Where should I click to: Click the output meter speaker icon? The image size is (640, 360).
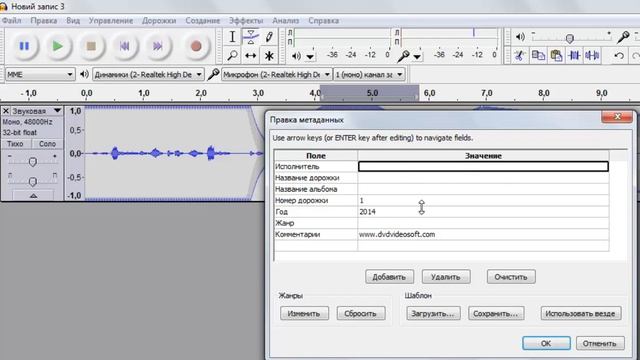click(x=296, y=56)
